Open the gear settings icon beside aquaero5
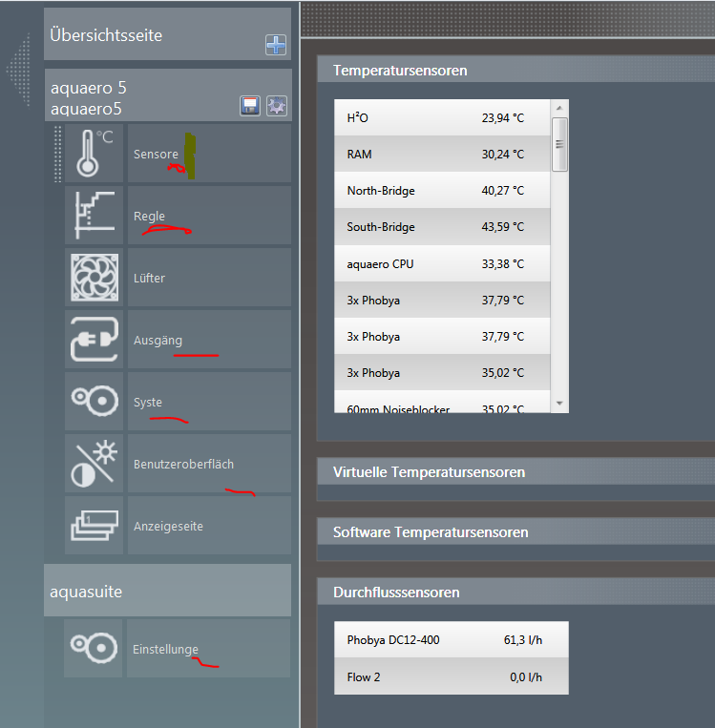Viewport: 715px width, 728px height. tap(276, 106)
